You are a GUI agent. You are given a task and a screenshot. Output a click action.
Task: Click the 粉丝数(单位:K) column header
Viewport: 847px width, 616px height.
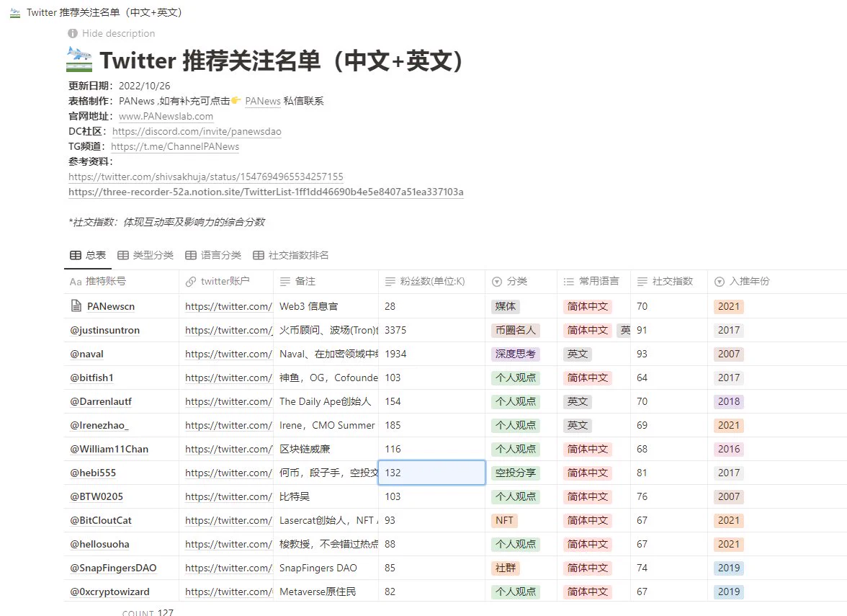(431, 282)
